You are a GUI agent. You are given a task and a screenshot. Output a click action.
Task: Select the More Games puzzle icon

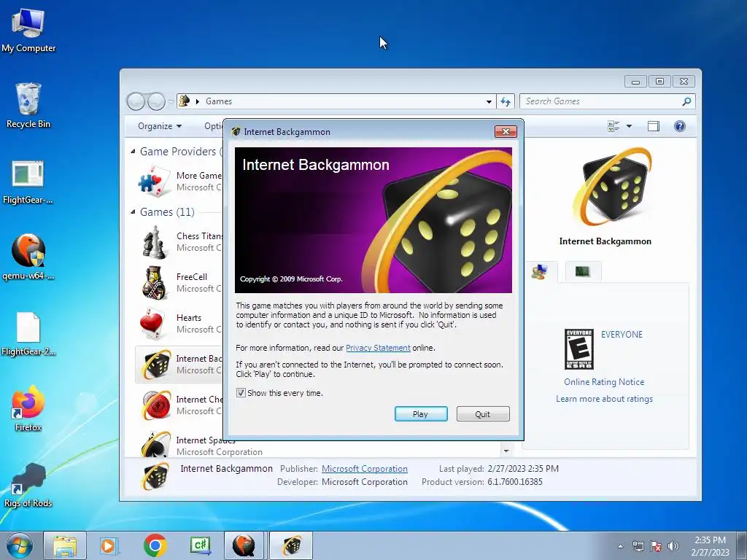coord(155,182)
